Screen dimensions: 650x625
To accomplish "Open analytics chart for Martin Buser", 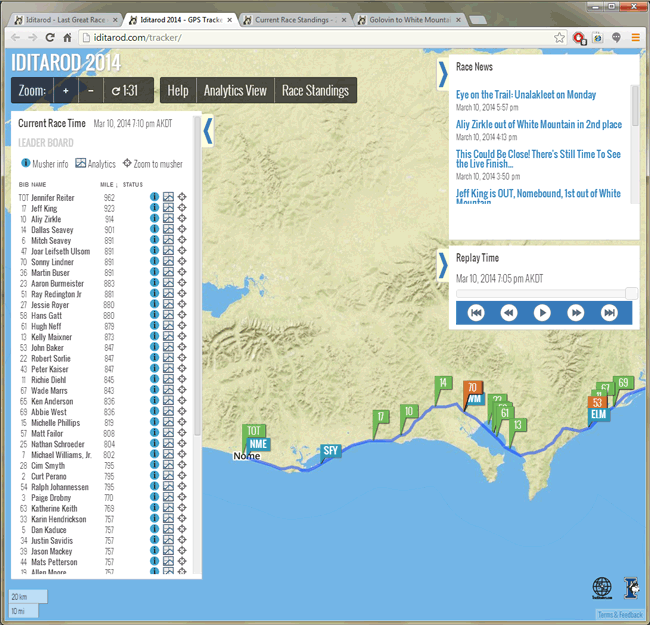I will 168,272.
